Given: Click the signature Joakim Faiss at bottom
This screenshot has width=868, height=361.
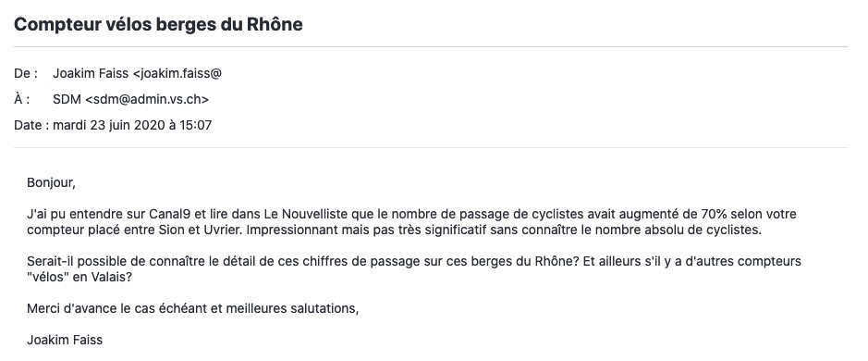Looking at the screenshot, I should click(65, 340).
